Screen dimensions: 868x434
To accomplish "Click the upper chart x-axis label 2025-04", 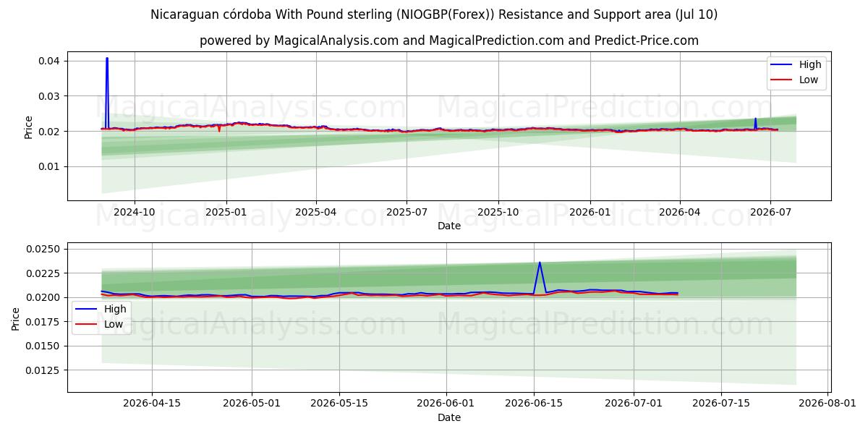I will pyautogui.click(x=316, y=212).
